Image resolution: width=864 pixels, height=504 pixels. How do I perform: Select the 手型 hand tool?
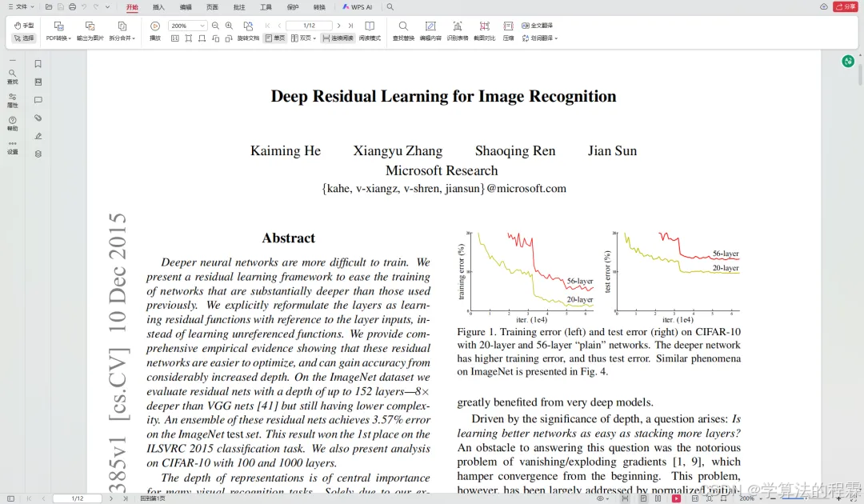[x=24, y=26]
